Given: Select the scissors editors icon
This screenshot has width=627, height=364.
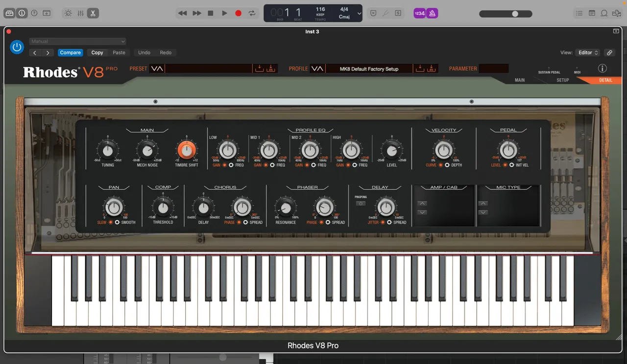Looking at the screenshot, I should [x=93, y=13].
